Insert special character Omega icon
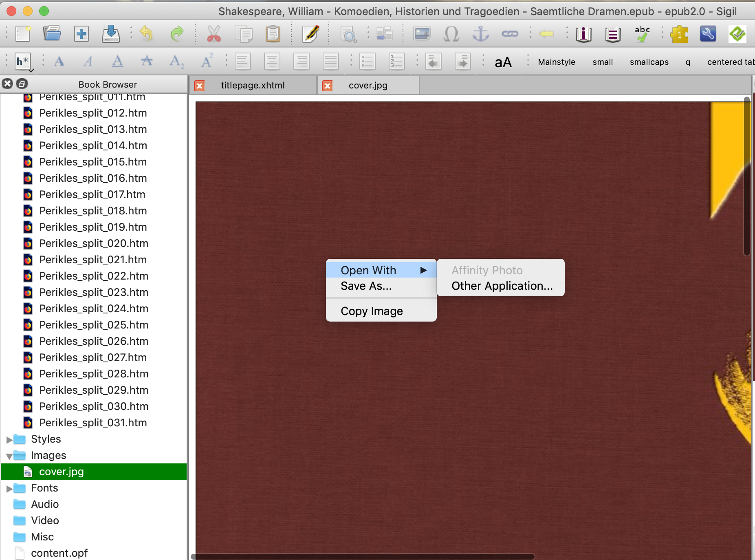This screenshot has height=560, width=755. pyautogui.click(x=451, y=34)
